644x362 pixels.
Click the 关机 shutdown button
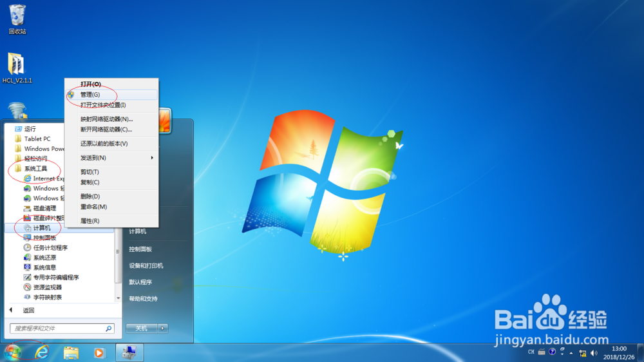142,329
